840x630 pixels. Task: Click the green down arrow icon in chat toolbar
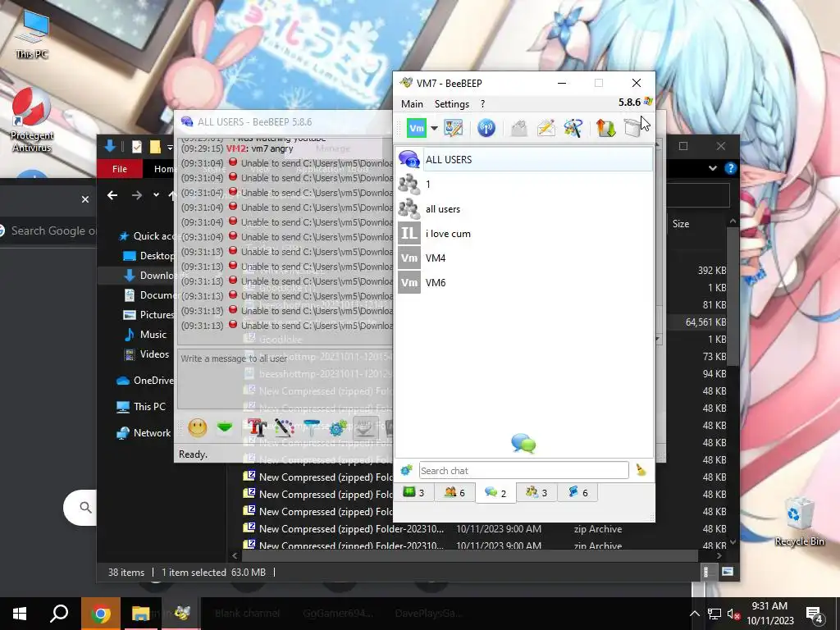[x=225, y=427]
